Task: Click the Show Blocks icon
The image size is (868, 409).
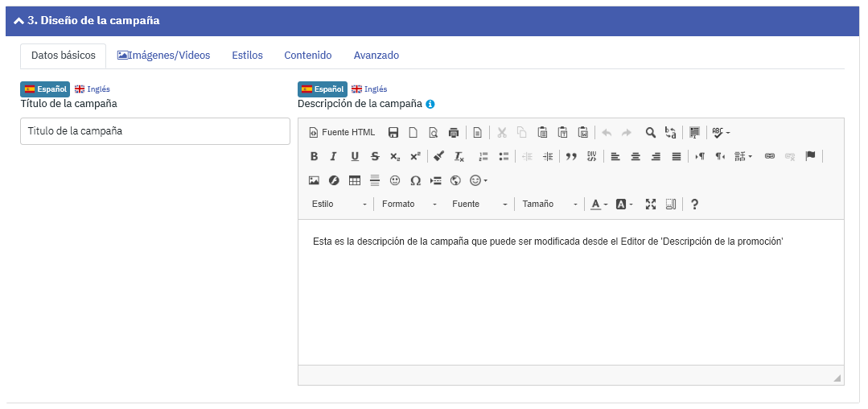Action: tap(670, 204)
